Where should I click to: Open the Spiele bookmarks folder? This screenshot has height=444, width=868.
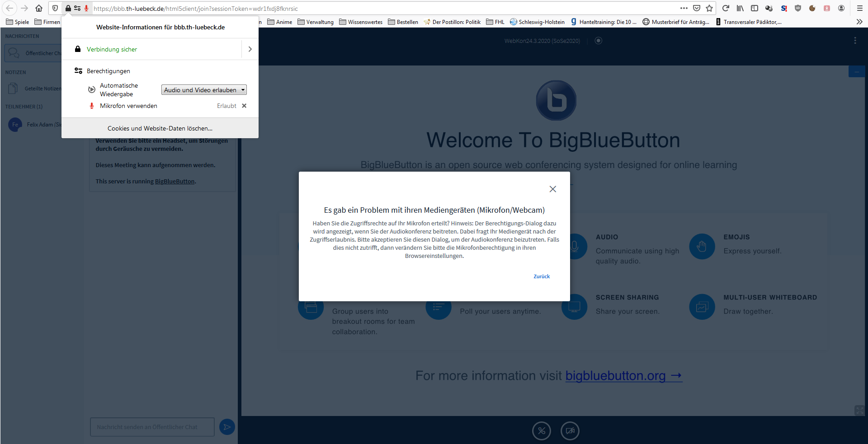point(18,22)
